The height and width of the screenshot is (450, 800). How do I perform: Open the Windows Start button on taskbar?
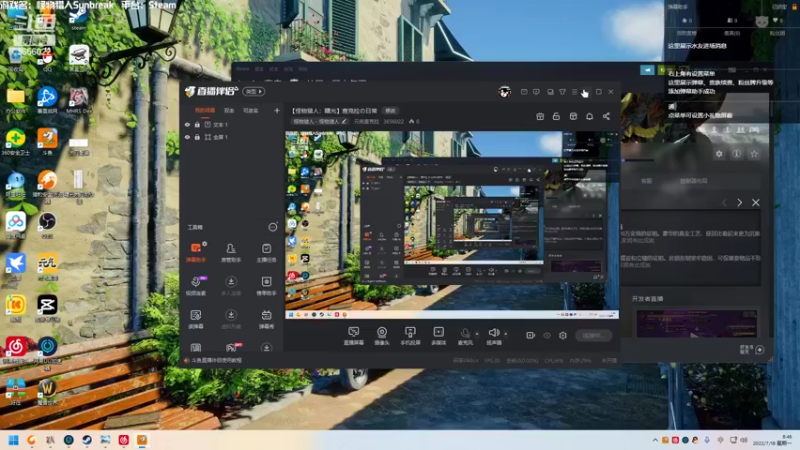[14, 440]
